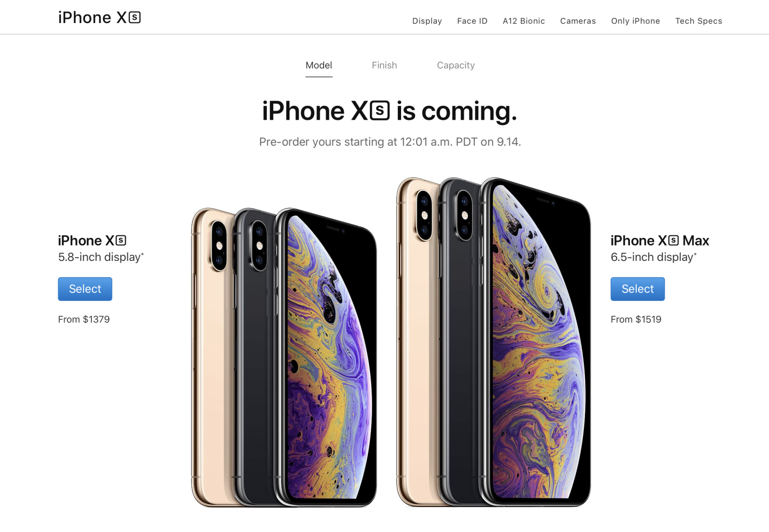Click the iPhone XS Max model title
Image resolution: width=769 pixels, height=532 pixels.
point(660,240)
